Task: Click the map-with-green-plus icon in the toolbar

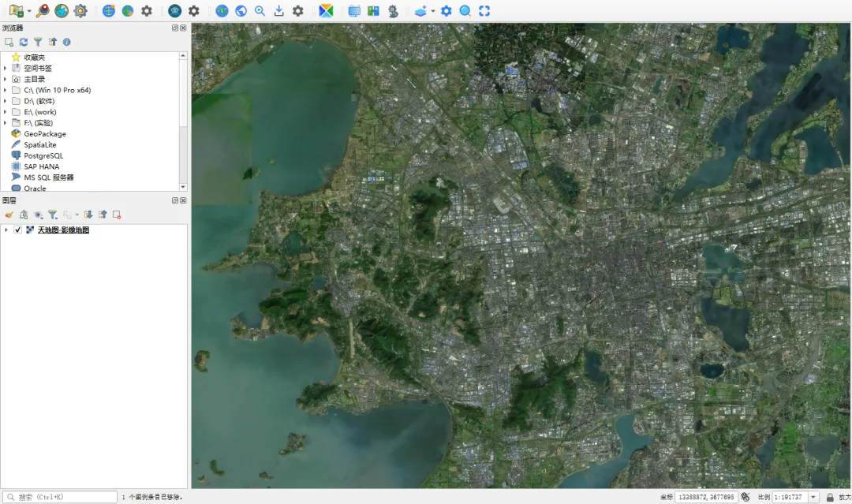Action: click(17, 11)
